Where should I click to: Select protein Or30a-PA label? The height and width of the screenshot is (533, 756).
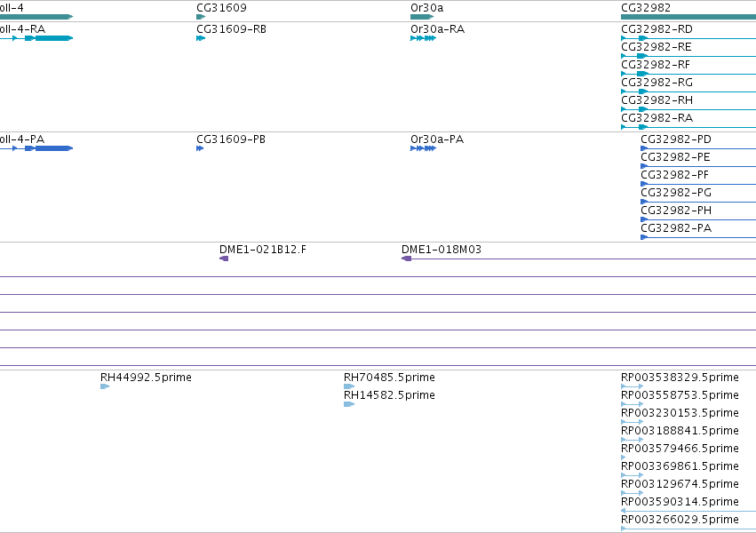tap(437, 139)
